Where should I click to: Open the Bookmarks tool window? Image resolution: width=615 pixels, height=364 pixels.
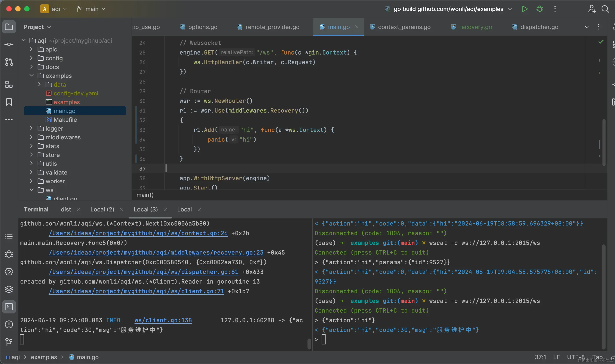click(x=9, y=102)
